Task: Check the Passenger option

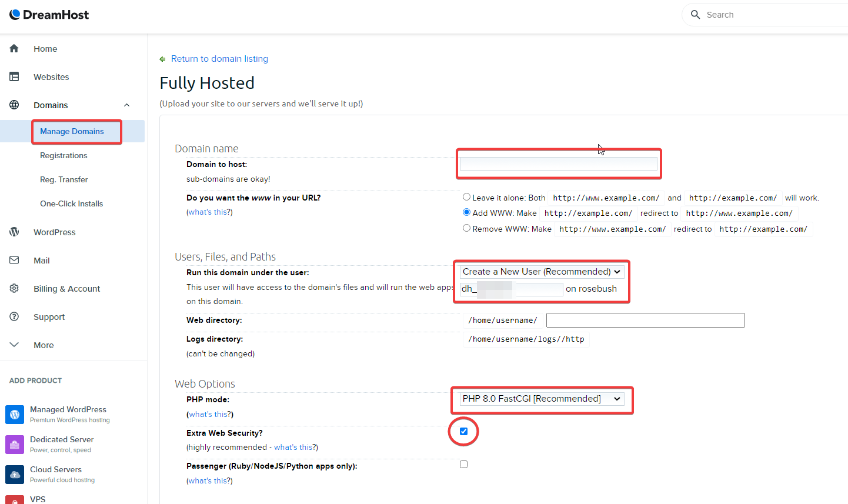Action: tap(463, 464)
